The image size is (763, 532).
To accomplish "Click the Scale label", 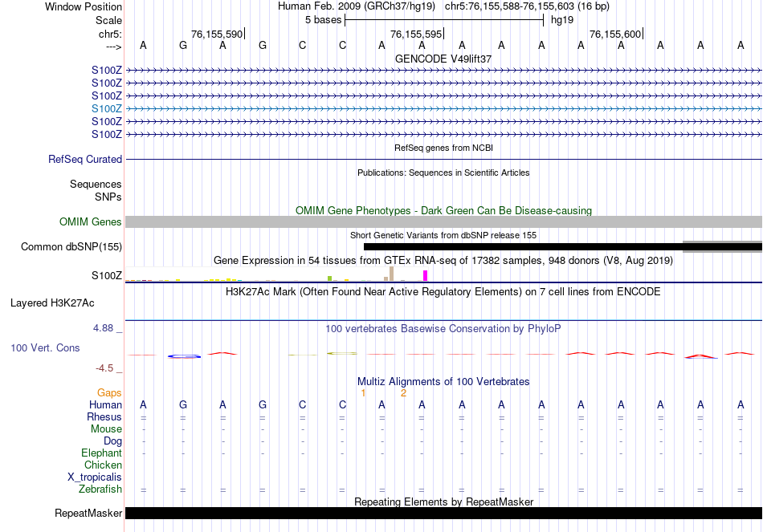I will tap(108, 20).
